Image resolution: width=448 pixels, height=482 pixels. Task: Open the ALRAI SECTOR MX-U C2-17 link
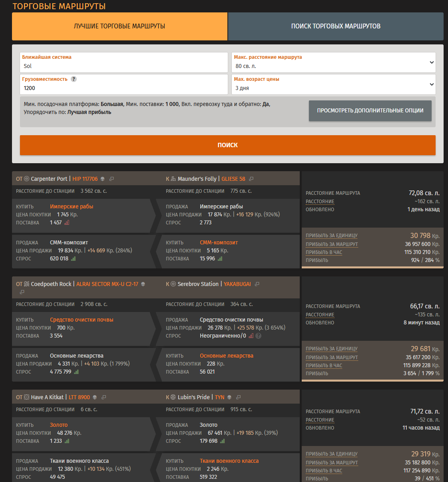108,284
